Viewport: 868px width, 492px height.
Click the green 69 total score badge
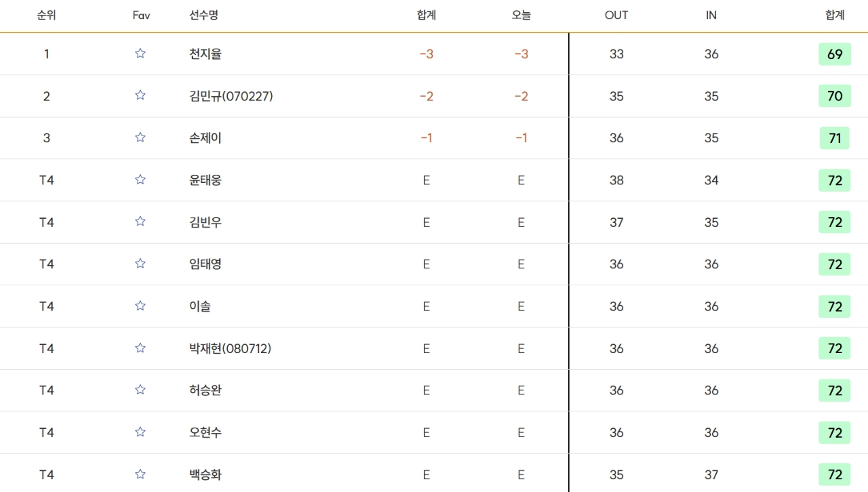(834, 54)
